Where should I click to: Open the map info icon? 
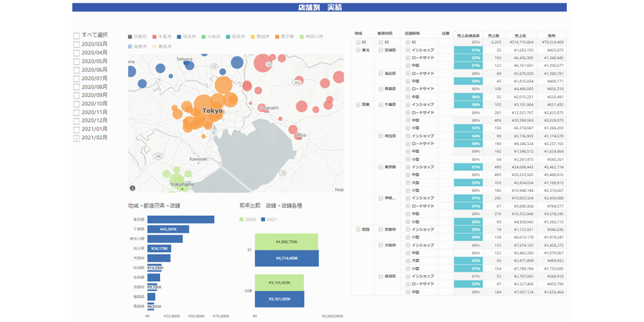click(x=133, y=189)
